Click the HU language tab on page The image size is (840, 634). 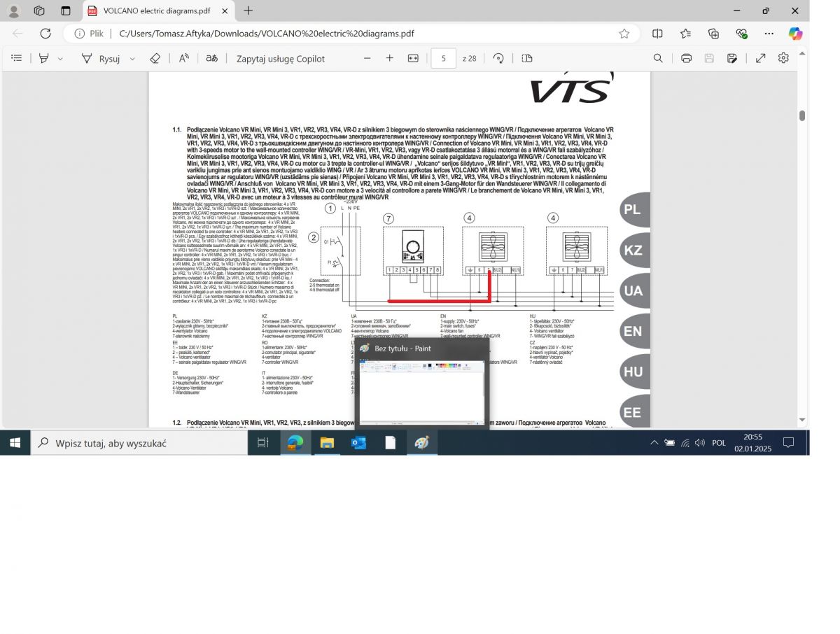pyautogui.click(x=634, y=372)
